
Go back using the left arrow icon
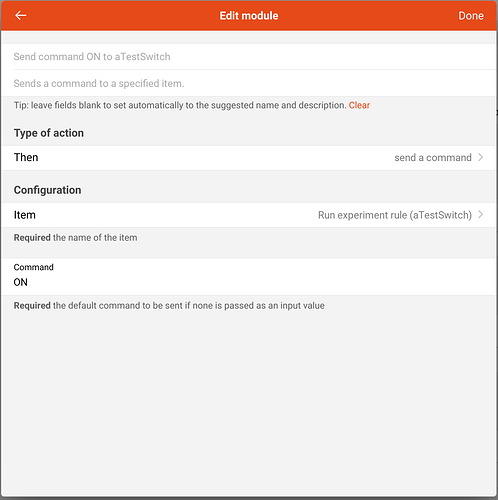(x=21, y=15)
